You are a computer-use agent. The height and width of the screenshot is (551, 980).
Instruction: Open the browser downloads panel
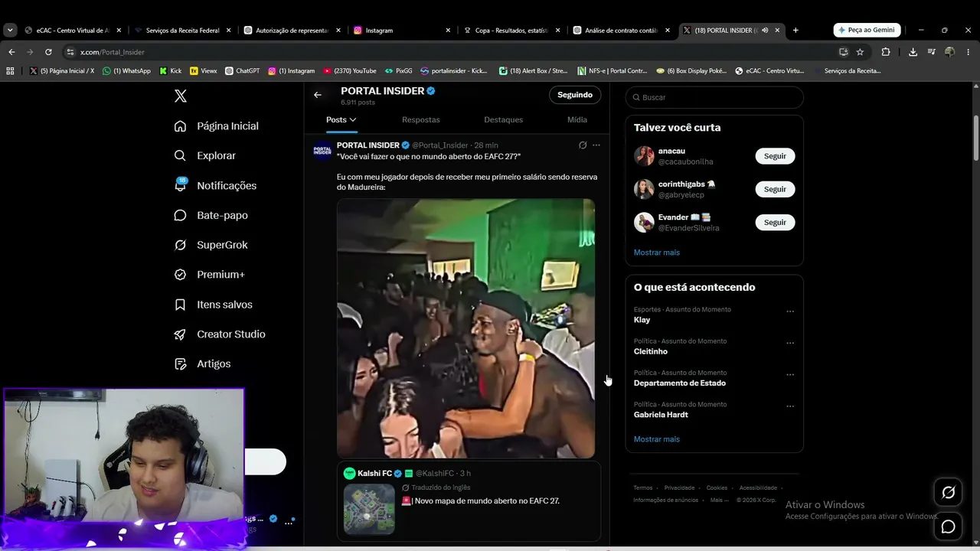(x=913, y=52)
